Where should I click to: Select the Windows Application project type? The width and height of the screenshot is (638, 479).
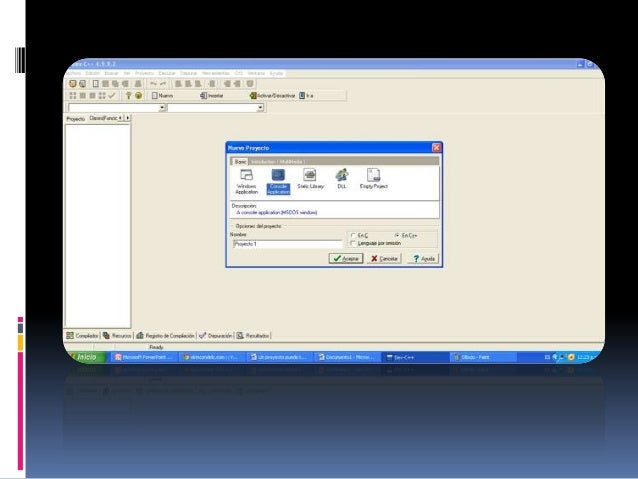point(247,182)
